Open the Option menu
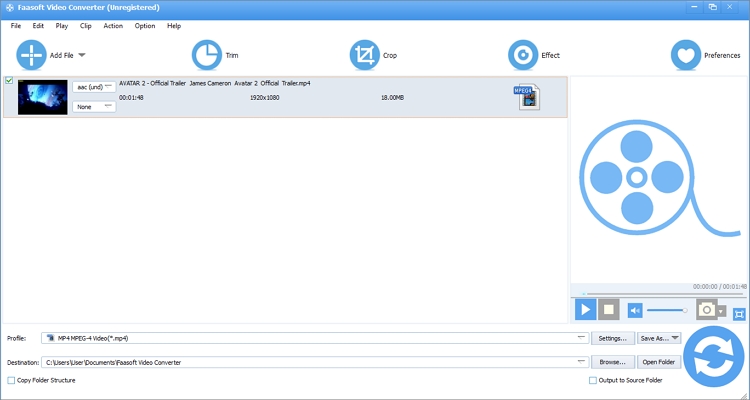Viewport: 750px width, 400px height. point(145,26)
